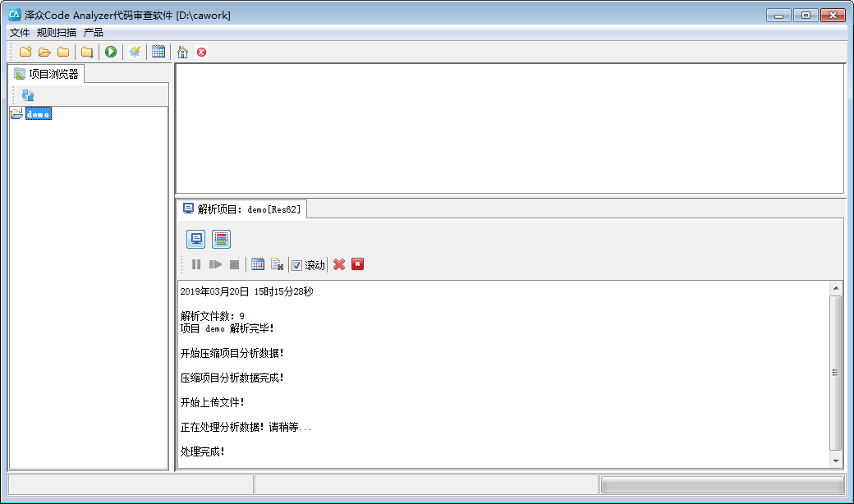Select the demo project in the tree
The height and width of the screenshot is (504, 854).
click(38, 114)
